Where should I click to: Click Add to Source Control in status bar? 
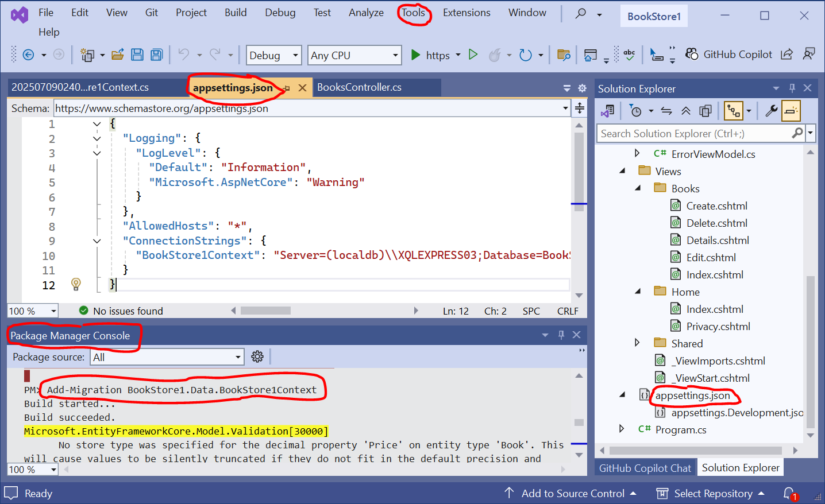[570, 494]
